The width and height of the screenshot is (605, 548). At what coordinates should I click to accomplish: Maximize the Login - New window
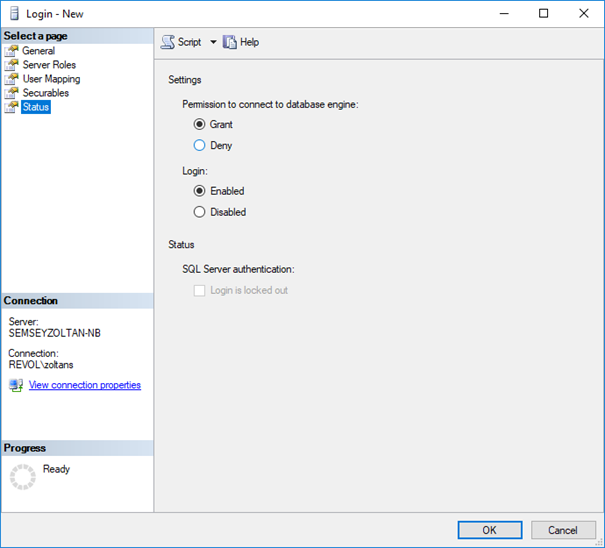(x=543, y=14)
